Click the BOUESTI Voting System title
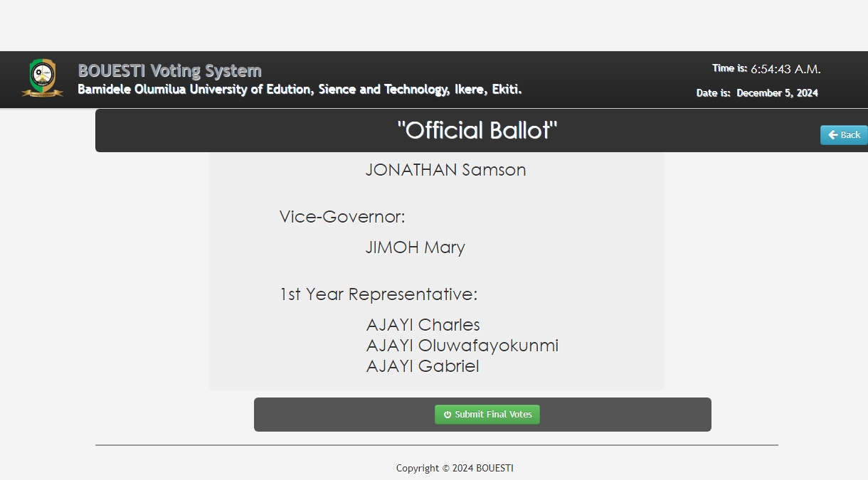 click(x=169, y=70)
